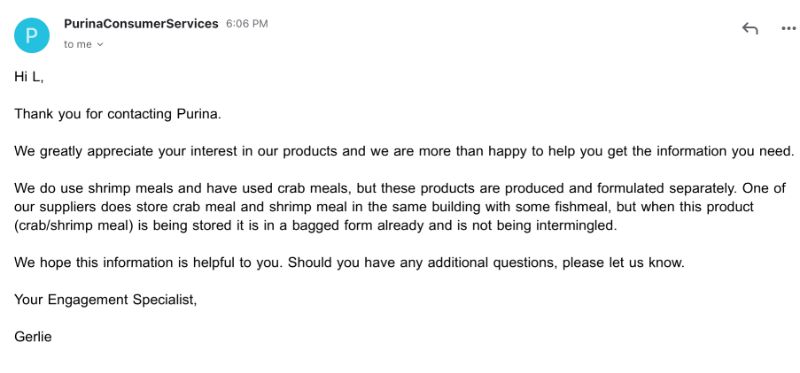Click the 6:06 PM timestamp
Screen dimensions: 800x373
point(247,23)
